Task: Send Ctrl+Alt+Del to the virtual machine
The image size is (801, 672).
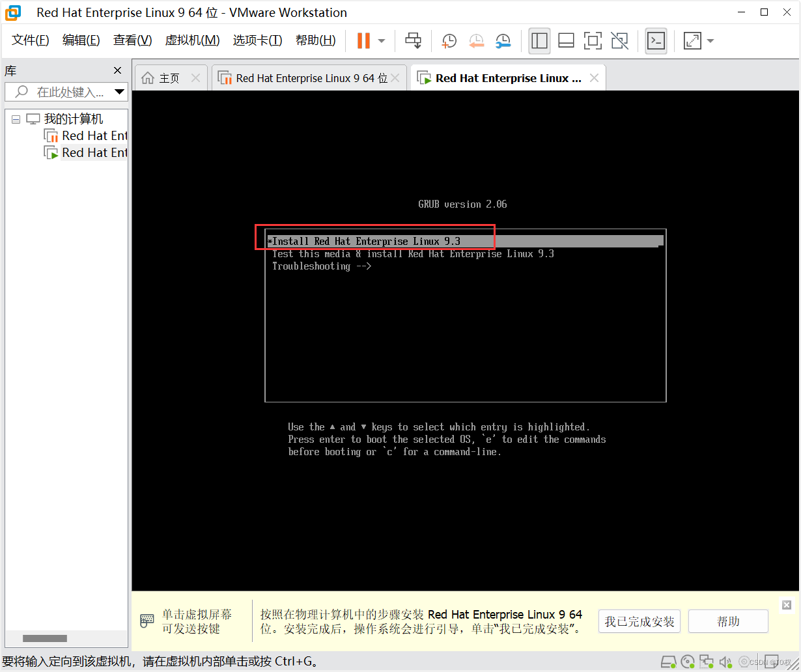Action: click(414, 40)
